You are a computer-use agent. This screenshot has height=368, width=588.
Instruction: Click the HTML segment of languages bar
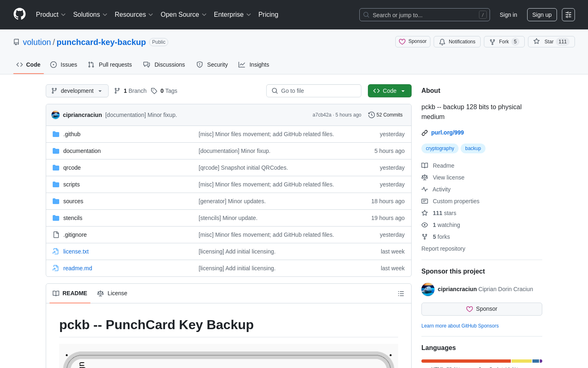pyautogui.click(x=466, y=361)
